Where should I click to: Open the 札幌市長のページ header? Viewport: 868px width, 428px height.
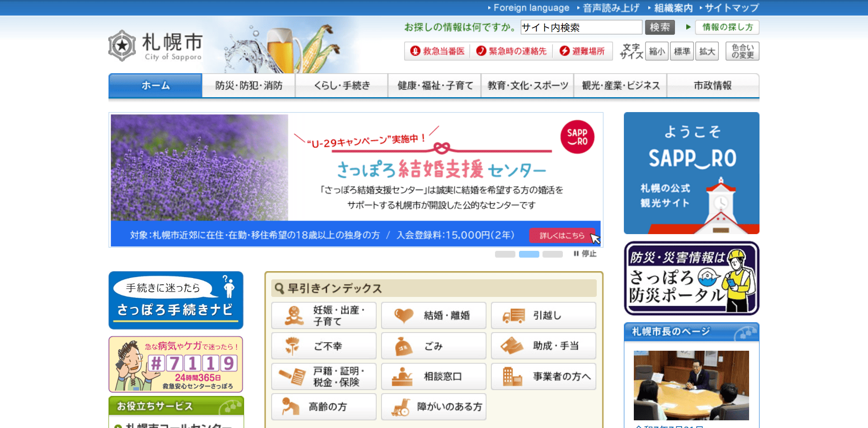pyautogui.click(x=691, y=332)
